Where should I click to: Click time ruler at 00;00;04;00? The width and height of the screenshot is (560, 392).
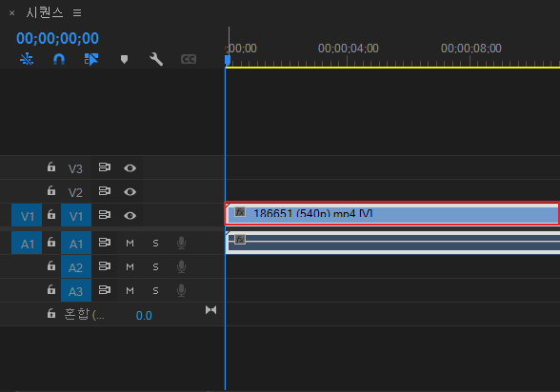pyautogui.click(x=349, y=49)
